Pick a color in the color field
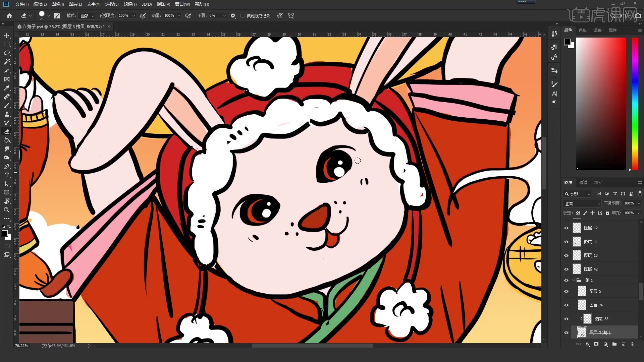This screenshot has height=362, width=644. click(601, 103)
